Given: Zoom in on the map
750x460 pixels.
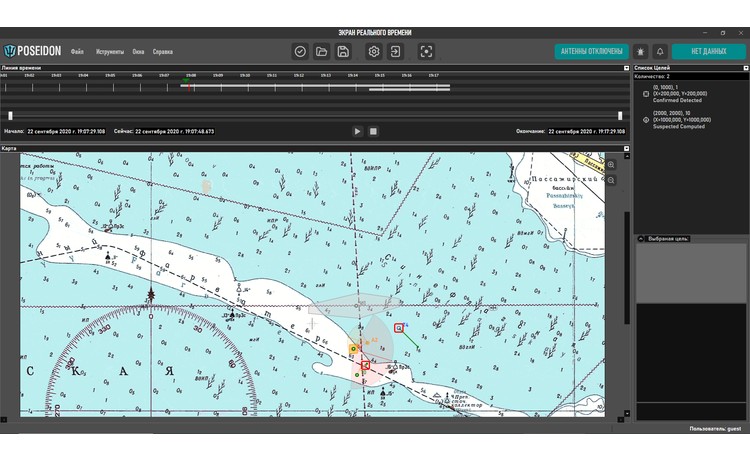Looking at the screenshot, I should [611, 165].
